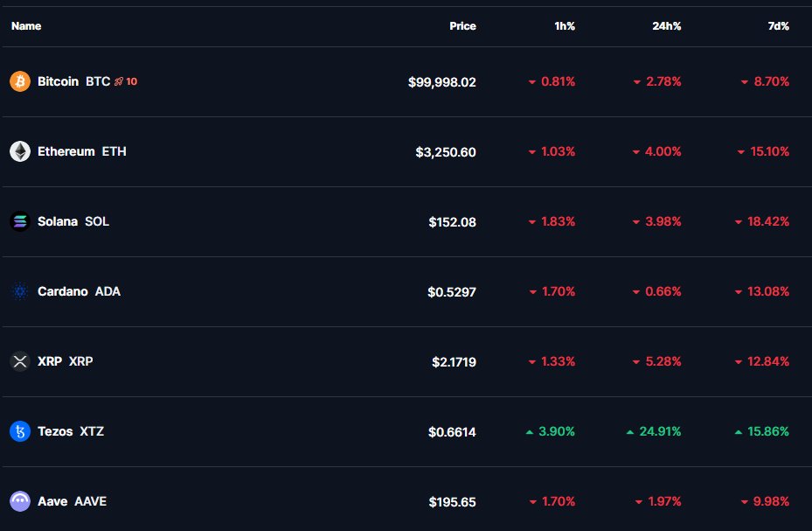Click Tezos price $0.6614
Viewport: 812px width, 531px height.
point(452,431)
